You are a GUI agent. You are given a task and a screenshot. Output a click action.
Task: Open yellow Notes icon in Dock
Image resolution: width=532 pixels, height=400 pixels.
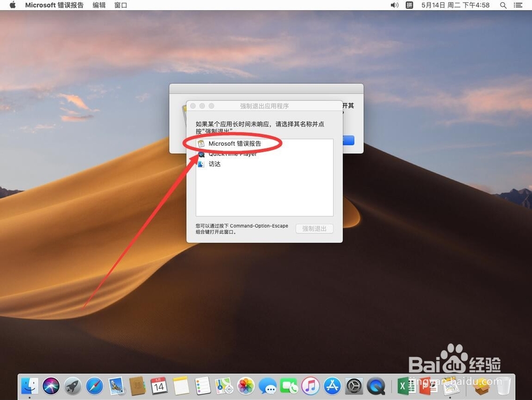[x=181, y=386]
